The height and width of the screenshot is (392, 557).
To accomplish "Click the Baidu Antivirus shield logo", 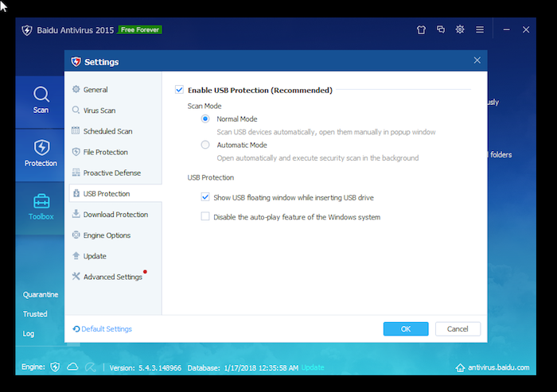I will point(26,30).
